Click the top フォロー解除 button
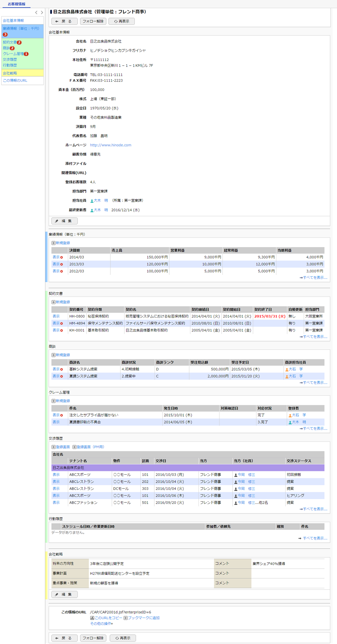337x644 pixels. point(93,21)
